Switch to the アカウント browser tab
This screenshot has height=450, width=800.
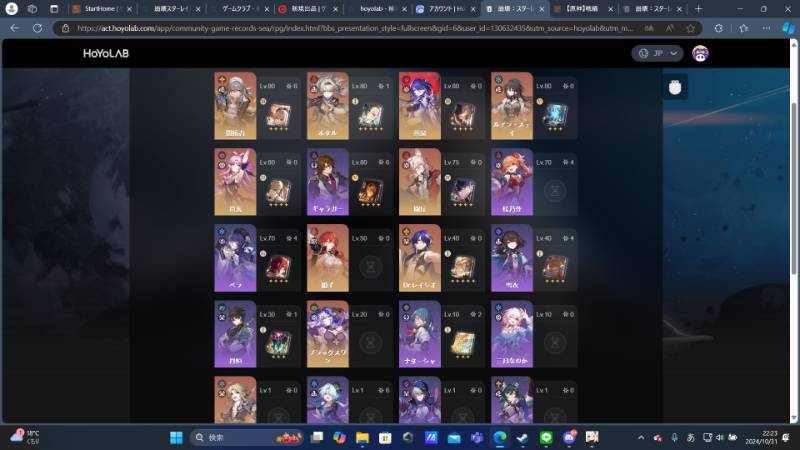[446, 9]
